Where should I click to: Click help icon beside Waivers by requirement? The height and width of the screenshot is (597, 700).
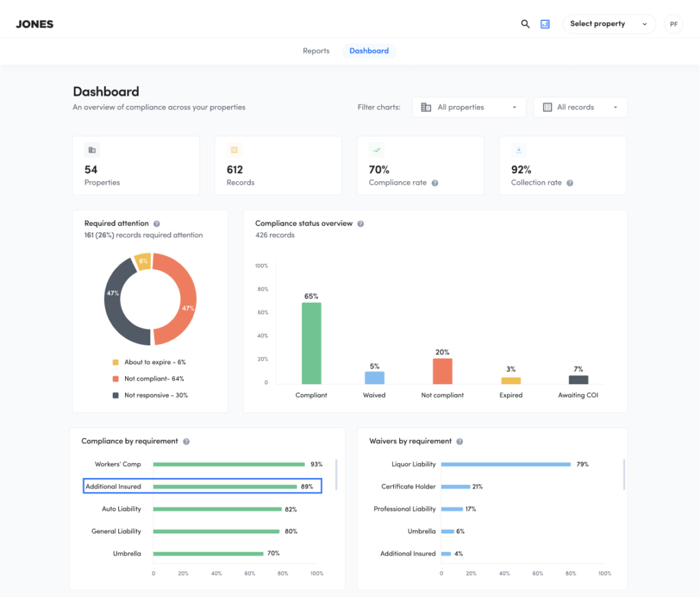coord(459,442)
